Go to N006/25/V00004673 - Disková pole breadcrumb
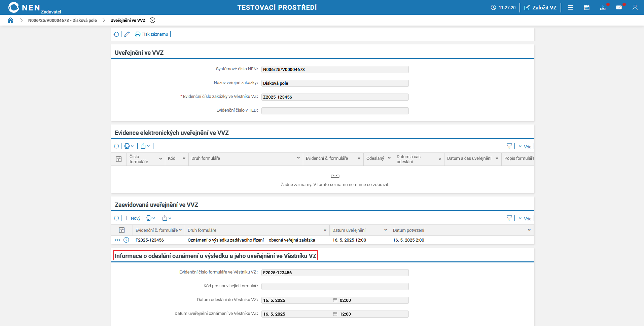644x326 pixels. 62,21
